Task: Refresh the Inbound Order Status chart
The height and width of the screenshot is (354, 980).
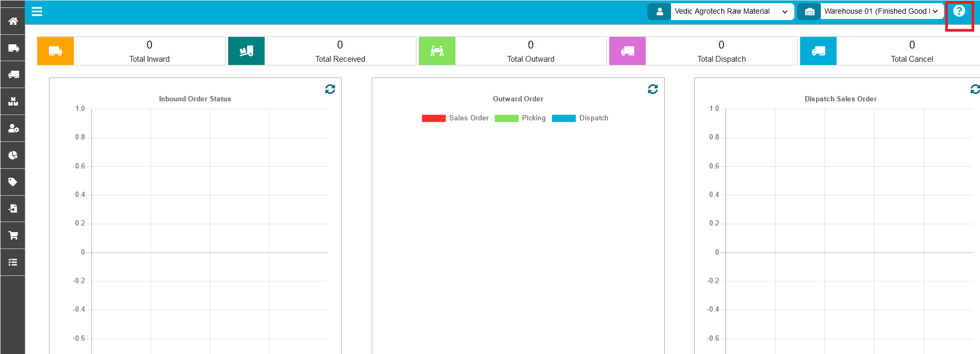Action: click(x=330, y=89)
